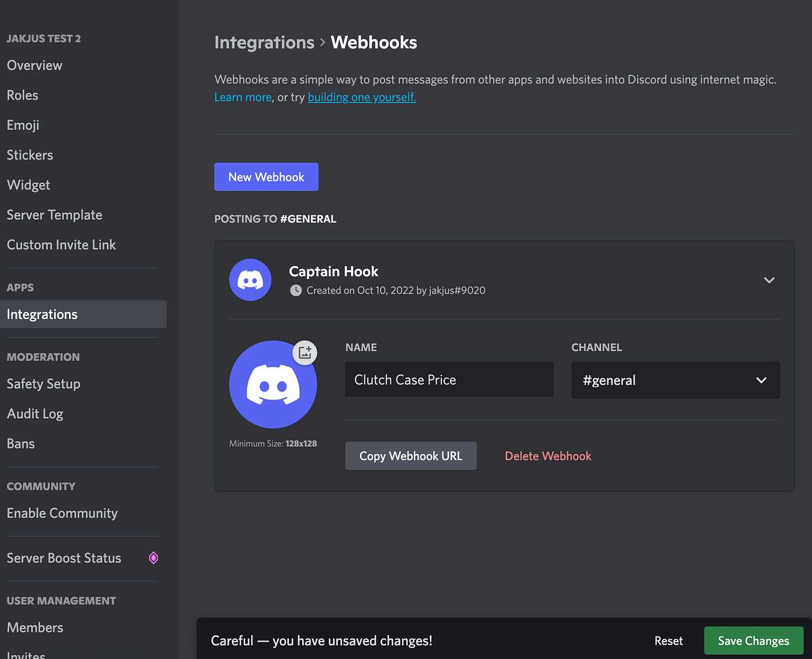Click the large webhook avatar image
Viewport: 812px width, 659px height.
click(x=273, y=385)
